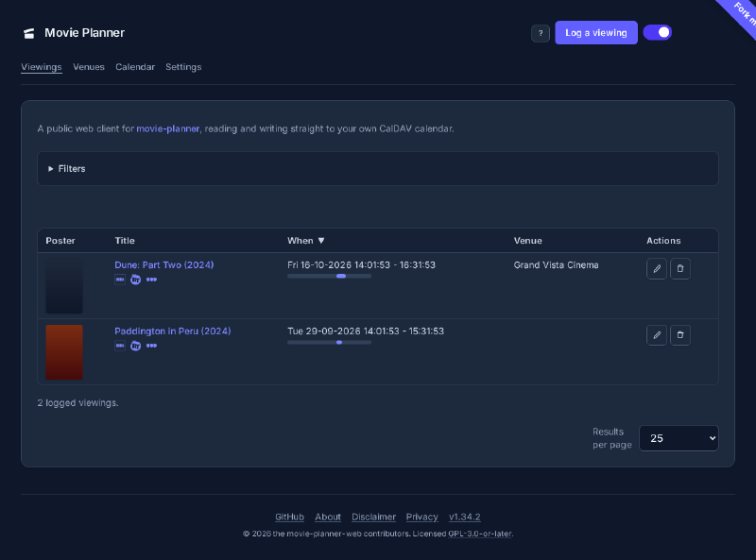Open the Privacy footer link
Image resolution: width=756 pixels, height=560 pixels.
coord(421,517)
